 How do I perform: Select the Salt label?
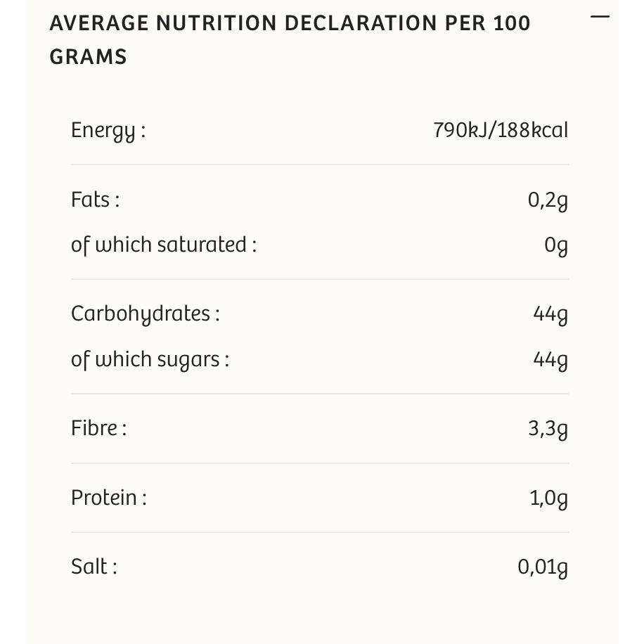94,566
